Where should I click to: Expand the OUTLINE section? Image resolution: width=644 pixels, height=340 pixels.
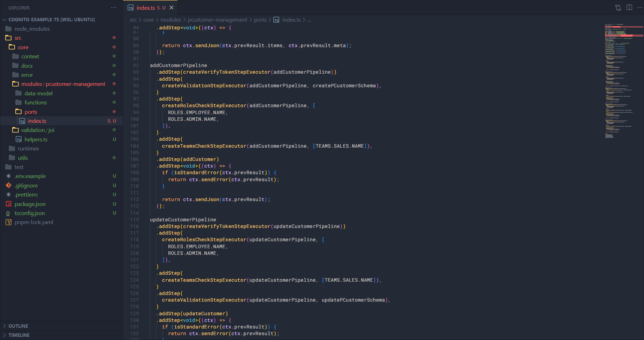point(18,326)
